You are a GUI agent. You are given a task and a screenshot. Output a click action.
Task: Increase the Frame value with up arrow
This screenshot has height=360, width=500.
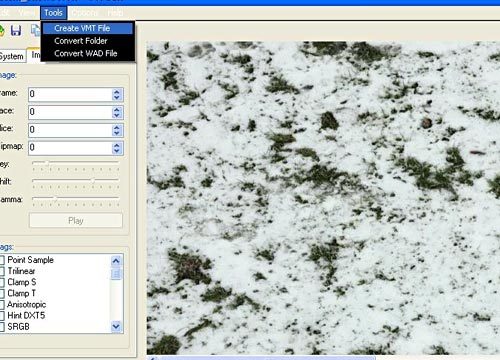(x=116, y=92)
